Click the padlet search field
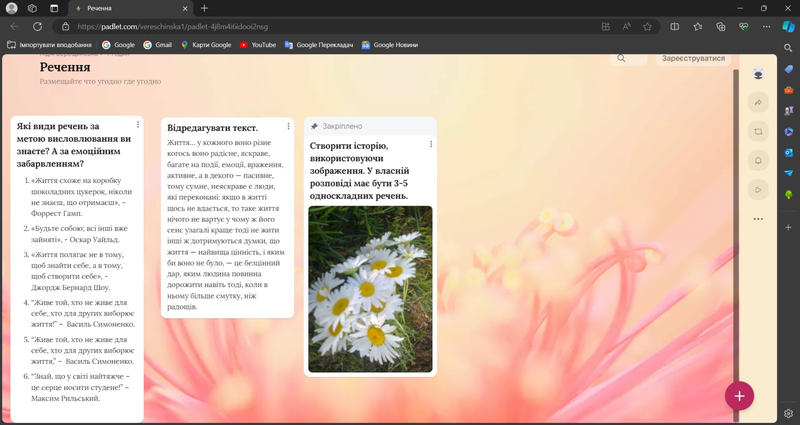 [x=629, y=59]
